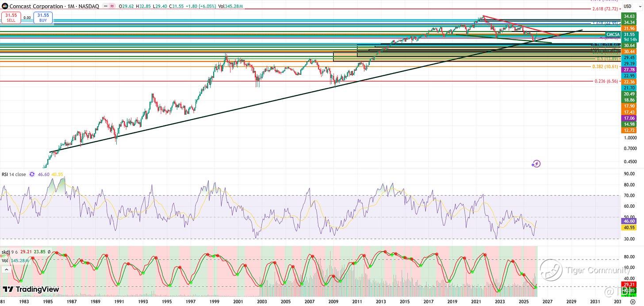Image resolution: width=644 pixels, height=306 pixels.
Task: Select the 0.382 (10.61) Fibonacci level label
Action: coord(605,67)
